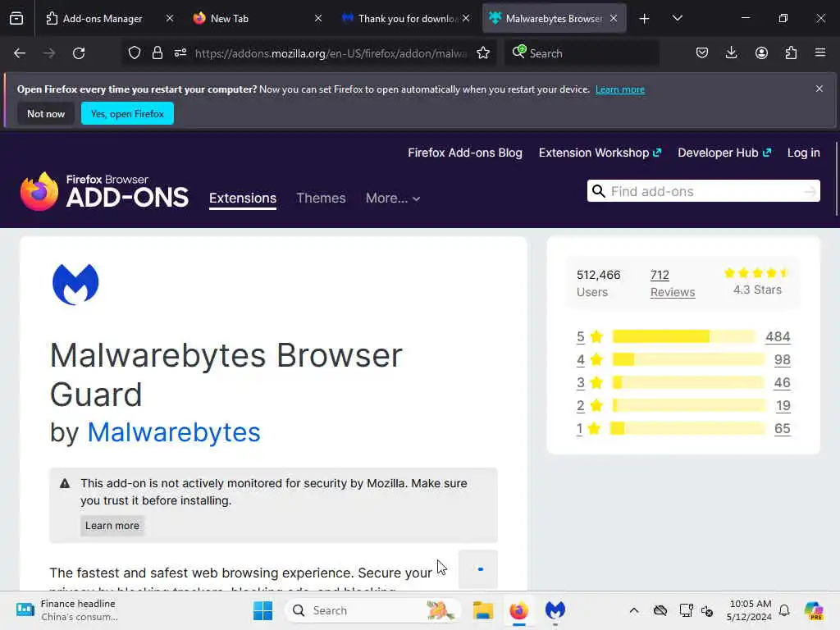Open the tracking protection shield icon
840x630 pixels.
pos(135,52)
